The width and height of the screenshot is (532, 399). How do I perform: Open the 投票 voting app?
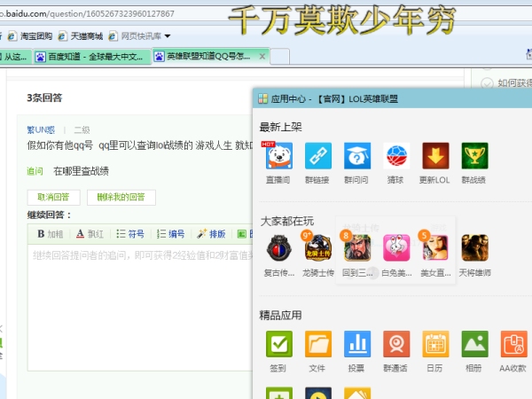(x=357, y=344)
